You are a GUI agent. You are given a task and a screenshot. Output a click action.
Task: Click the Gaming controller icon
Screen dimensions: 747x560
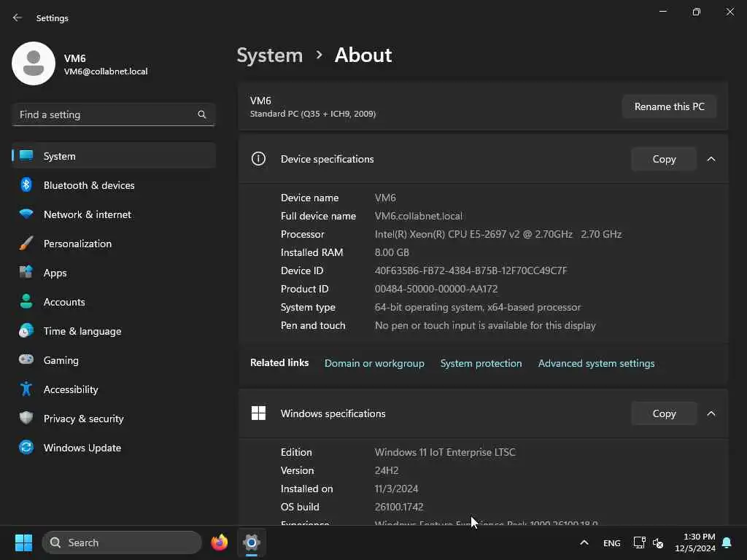[26, 359]
